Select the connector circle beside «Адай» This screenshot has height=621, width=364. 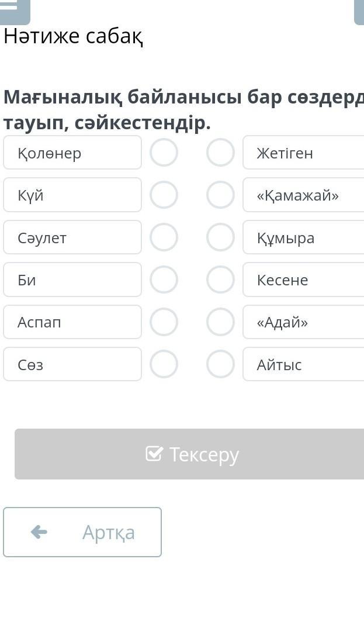(x=220, y=322)
